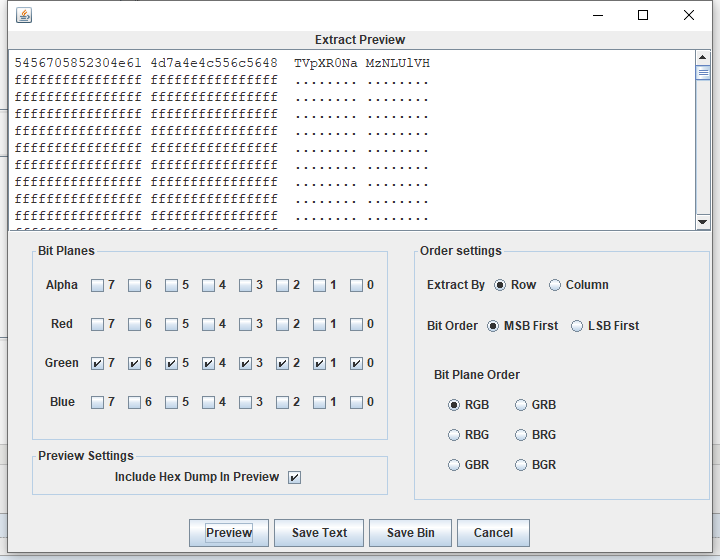Select Extract By Column option
The image size is (720, 560).
coord(555,285)
